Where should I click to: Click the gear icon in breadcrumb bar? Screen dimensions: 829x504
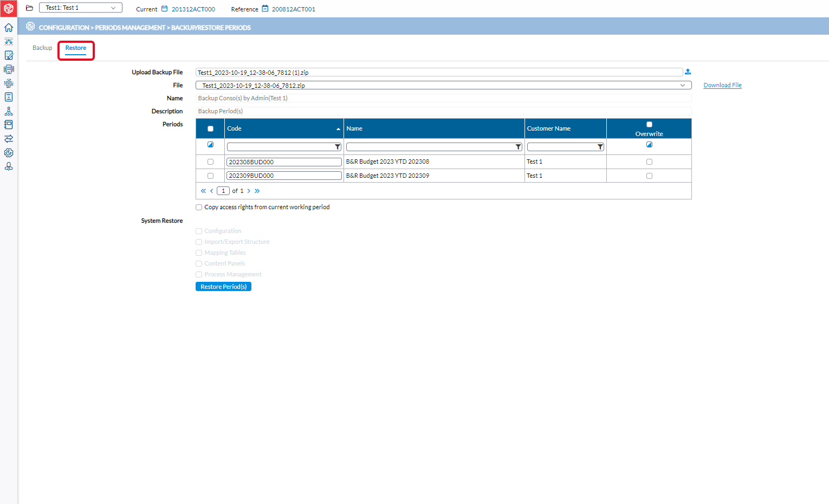pyautogui.click(x=30, y=27)
